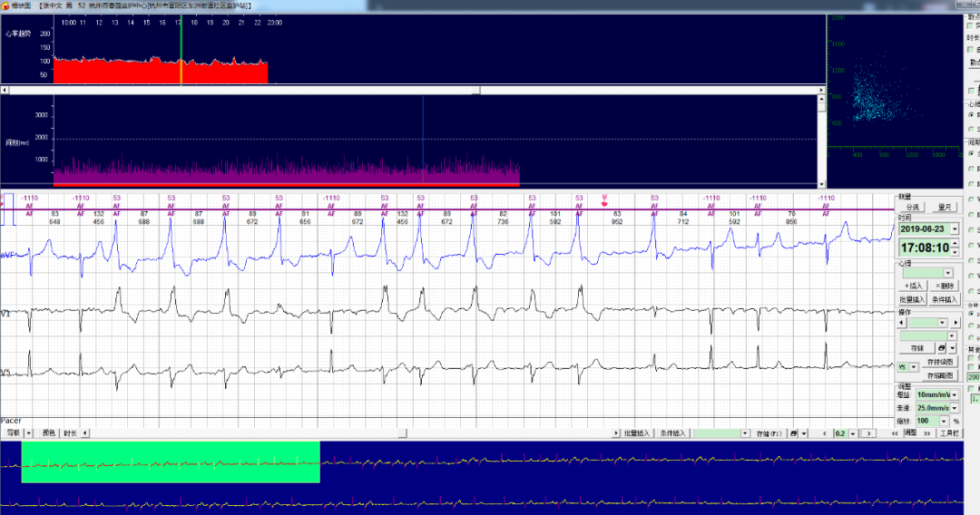Click 颜色 color button in bottom toolbar
Image resolution: width=980 pixels, height=515 pixels.
49,433
